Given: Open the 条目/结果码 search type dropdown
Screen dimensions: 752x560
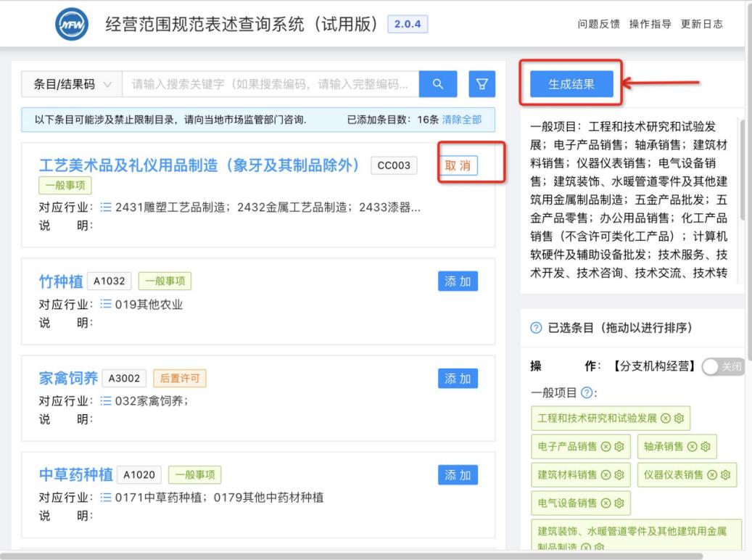Looking at the screenshot, I should (72, 85).
